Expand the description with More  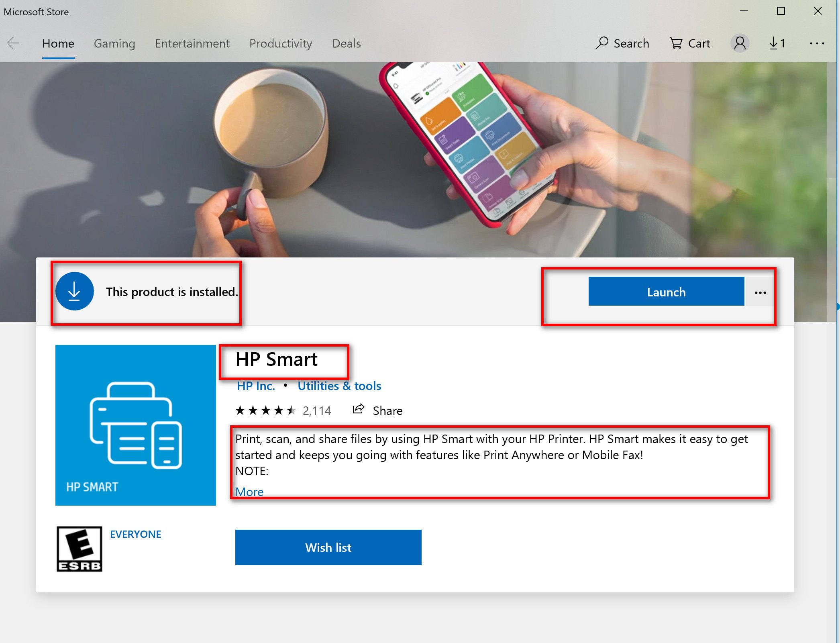pos(249,492)
